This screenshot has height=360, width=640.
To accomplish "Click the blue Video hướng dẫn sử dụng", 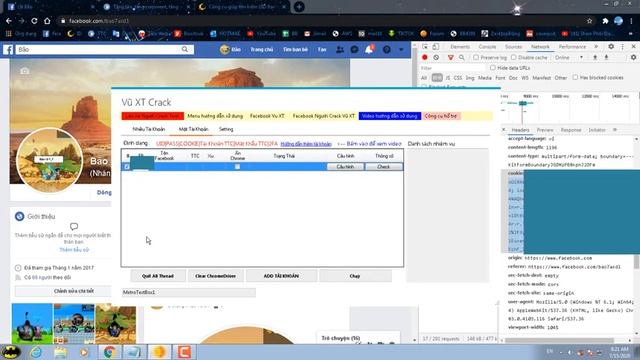I will (x=390, y=116).
